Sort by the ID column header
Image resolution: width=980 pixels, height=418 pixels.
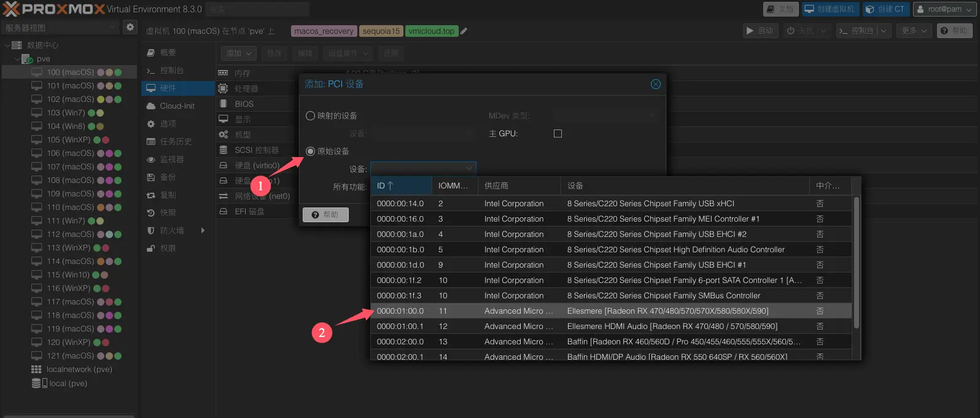[401, 185]
